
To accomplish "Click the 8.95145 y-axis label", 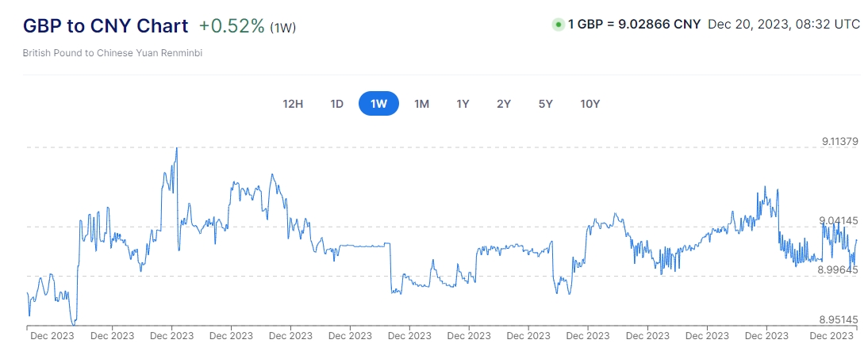I will 839,319.
